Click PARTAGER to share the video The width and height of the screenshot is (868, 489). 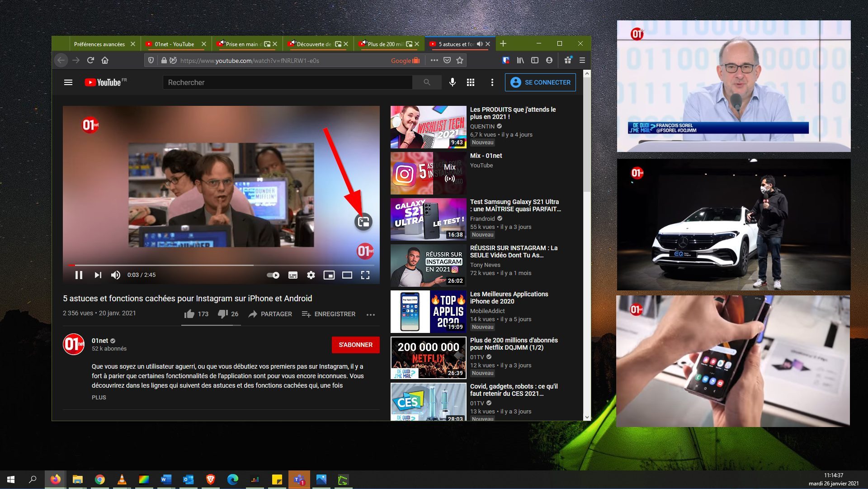[270, 314]
